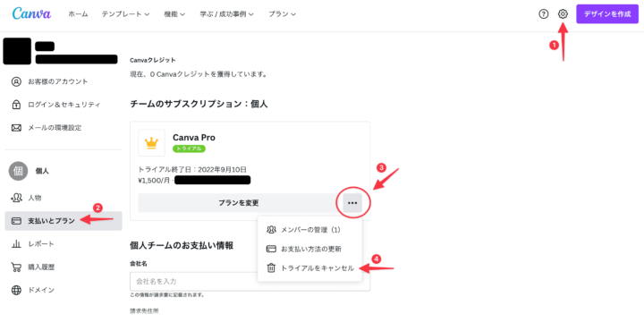
Task: Click the credit card icon beside 支払いとプラン
Action: pyautogui.click(x=16, y=221)
